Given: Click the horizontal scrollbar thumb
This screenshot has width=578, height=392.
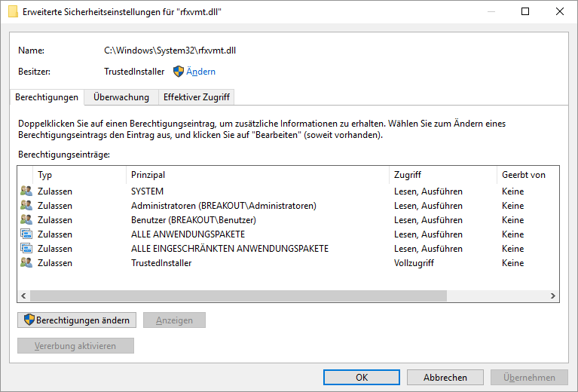Looking at the screenshot, I should (x=238, y=296).
